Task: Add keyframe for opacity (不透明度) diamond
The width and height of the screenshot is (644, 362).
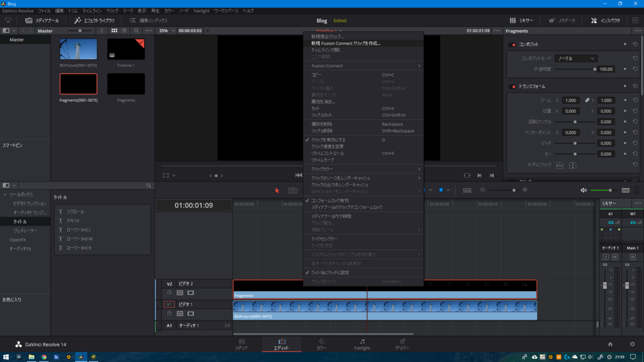Action: (x=625, y=69)
